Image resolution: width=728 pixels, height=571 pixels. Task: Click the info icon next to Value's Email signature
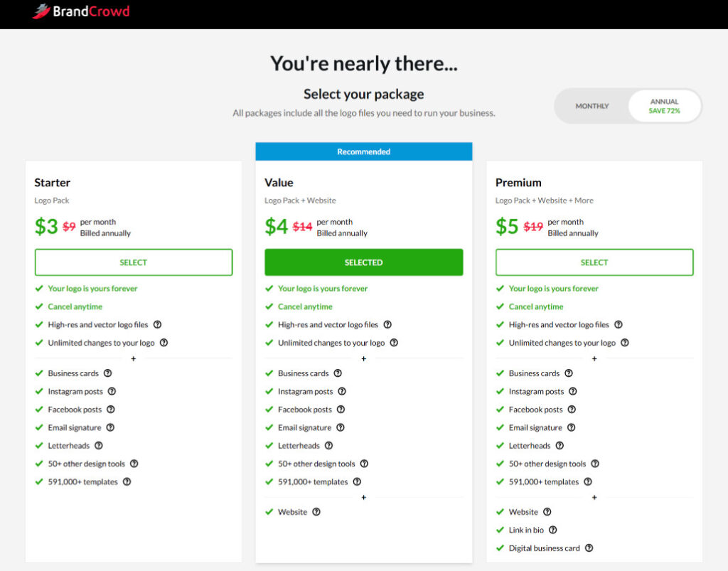click(340, 427)
